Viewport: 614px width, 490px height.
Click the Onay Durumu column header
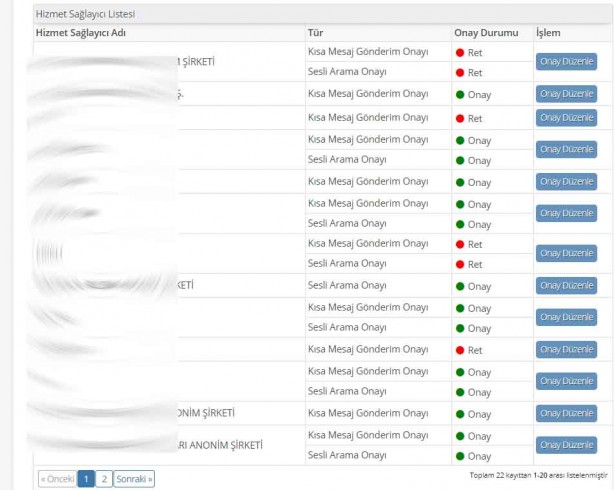tap(485, 33)
